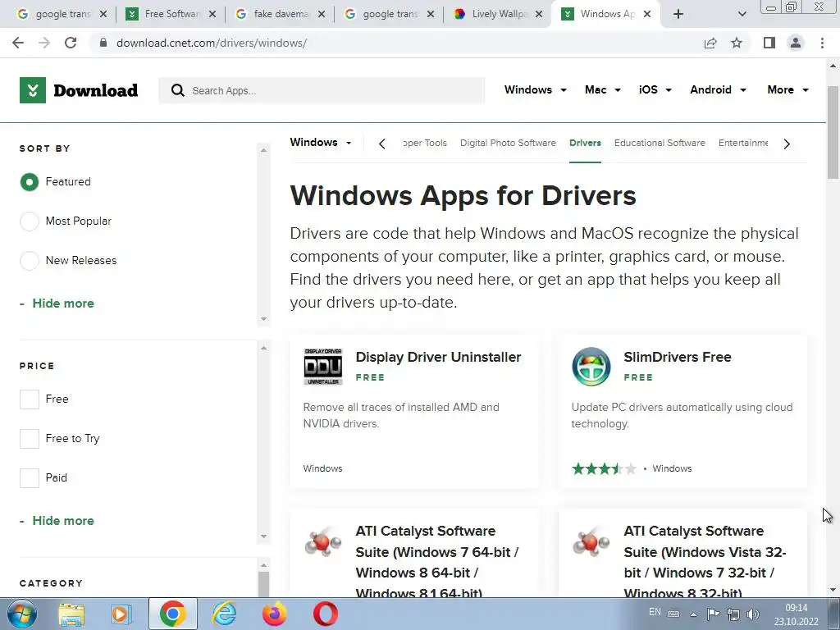This screenshot has height=630, width=840.
Task: Click the Sort By panel scrollbar down arrow
Action: coord(263,319)
